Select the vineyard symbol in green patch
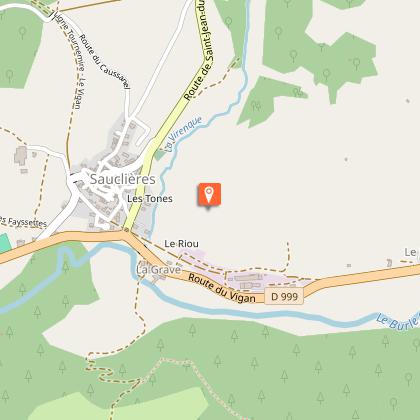 pos(256,106)
